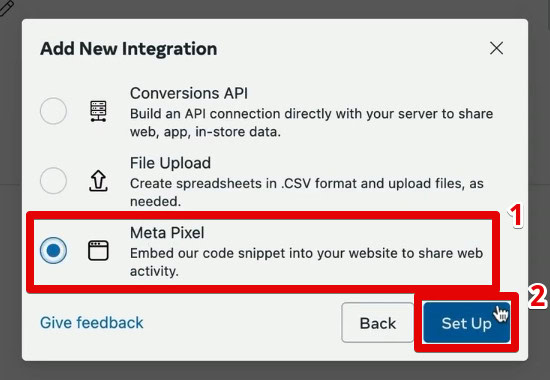The width and height of the screenshot is (550, 380).
Task: Click the Meta Pixel browser window icon
Action: click(98, 251)
